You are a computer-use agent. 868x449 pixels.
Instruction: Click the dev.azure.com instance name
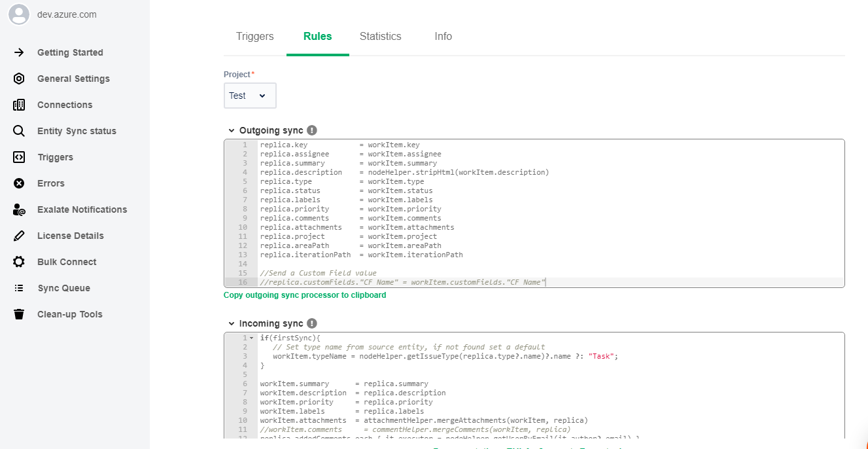(67, 14)
